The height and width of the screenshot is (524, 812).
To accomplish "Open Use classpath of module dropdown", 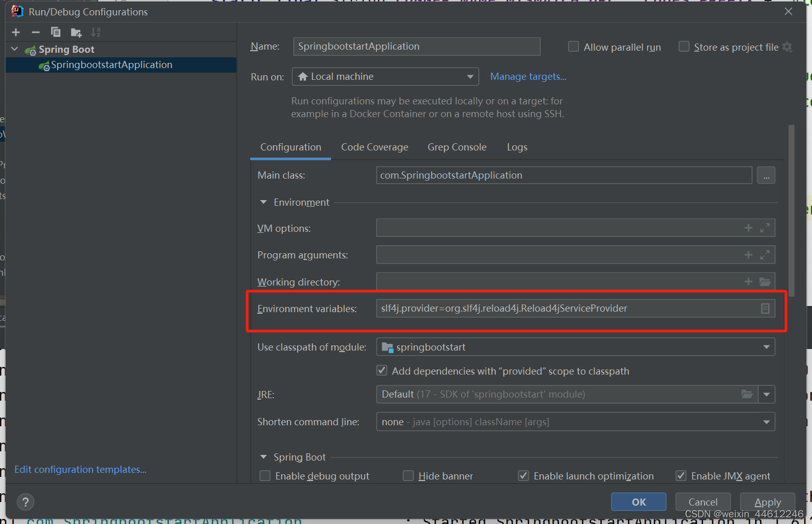I will pos(576,347).
